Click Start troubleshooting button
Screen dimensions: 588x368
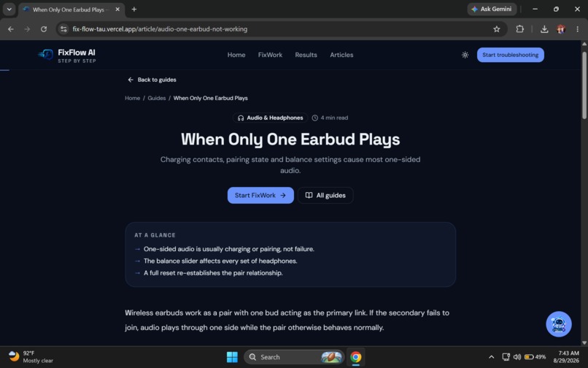click(511, 55)
